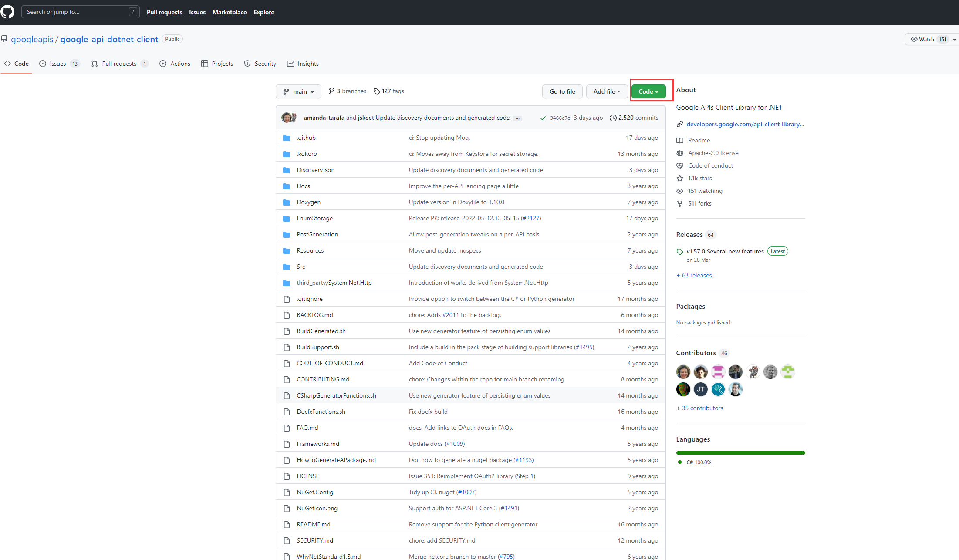Screen dimensions: 959x560
Task: Open the green Code dropdown
Action: pos(648,91)
